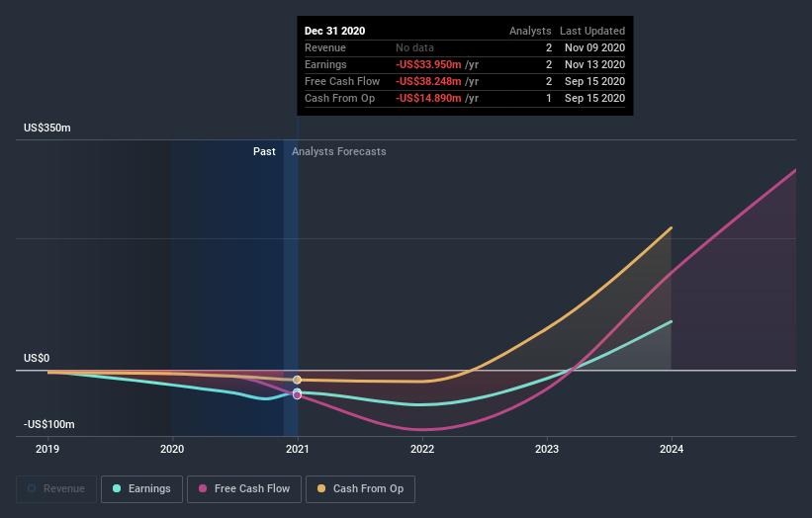Click the orange Cash From Op line peak at 2024
The image size is (812, 518).
tap(672, 227)
